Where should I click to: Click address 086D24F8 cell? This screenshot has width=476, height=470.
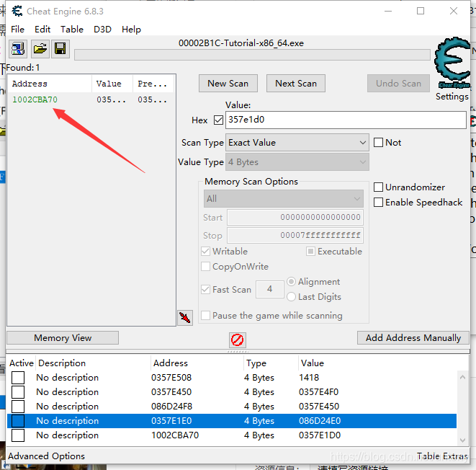tap(171, 407)
